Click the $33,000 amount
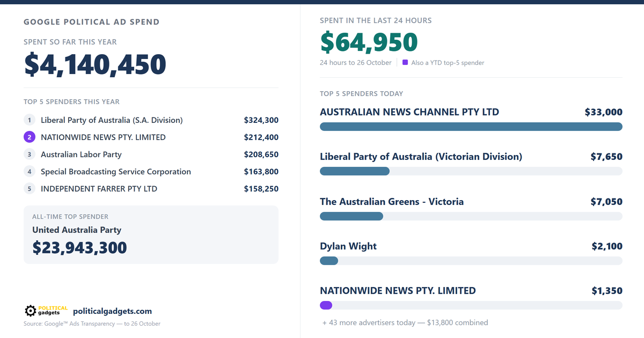 tap(604, 112)
